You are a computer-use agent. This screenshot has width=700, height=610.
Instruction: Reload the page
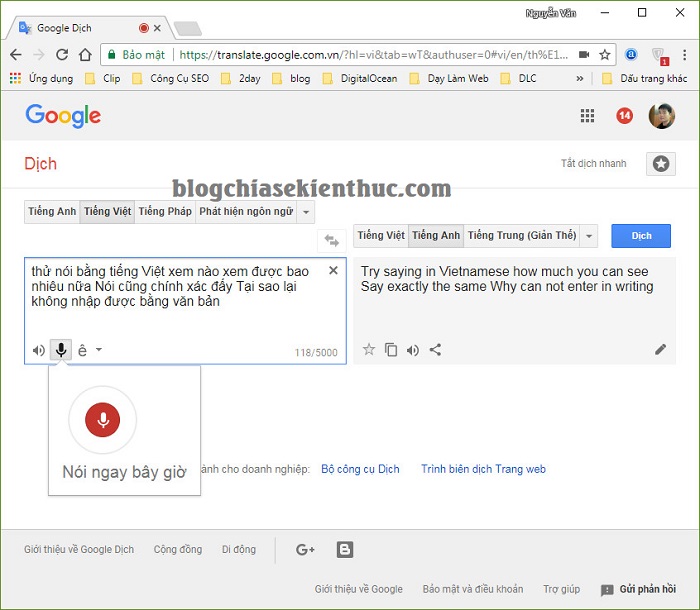[62, 54]
